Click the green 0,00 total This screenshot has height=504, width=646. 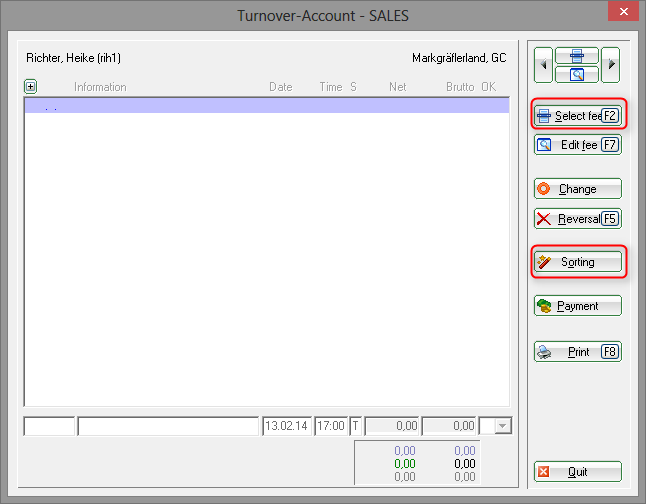405,464
